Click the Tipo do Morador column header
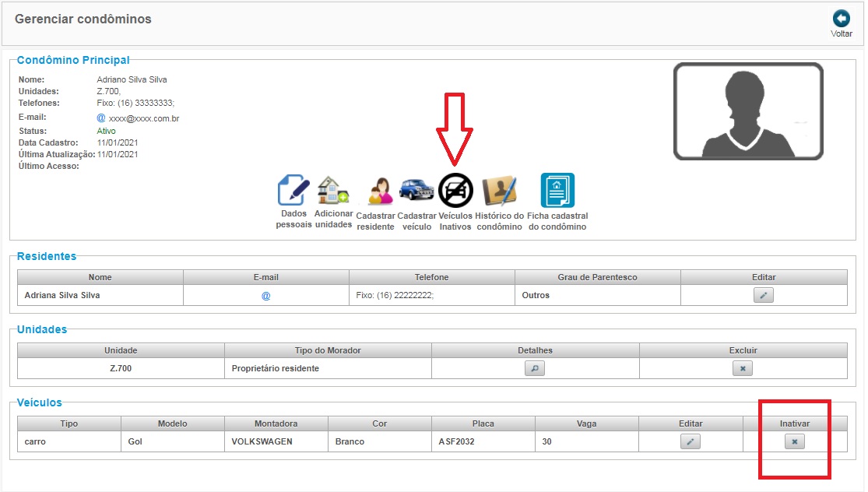868x492 pixels. point(328,350)
